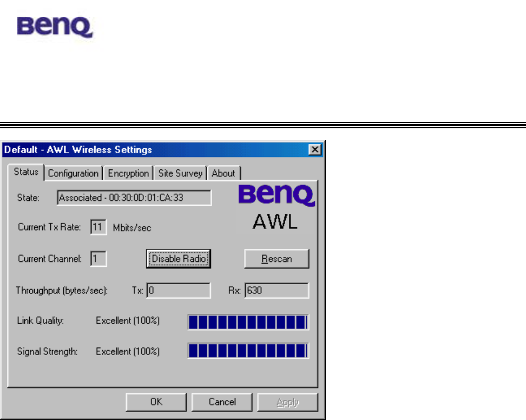The width and height of the screenshot is (526, 420).
Task: Cancel the wireless settings dialog
Action: click(x=222, y=402)
